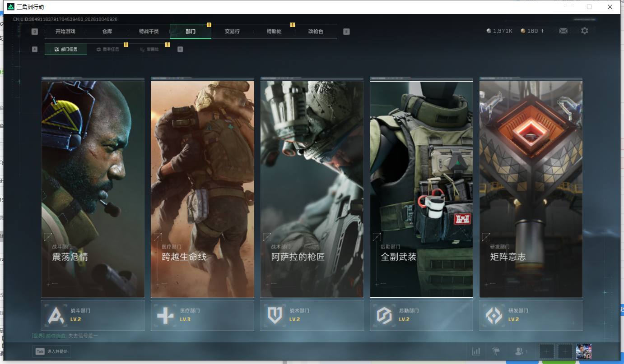Open the 阿萨拉的枪匠 mission card
The image size is (624, 364).
point(312,189)
